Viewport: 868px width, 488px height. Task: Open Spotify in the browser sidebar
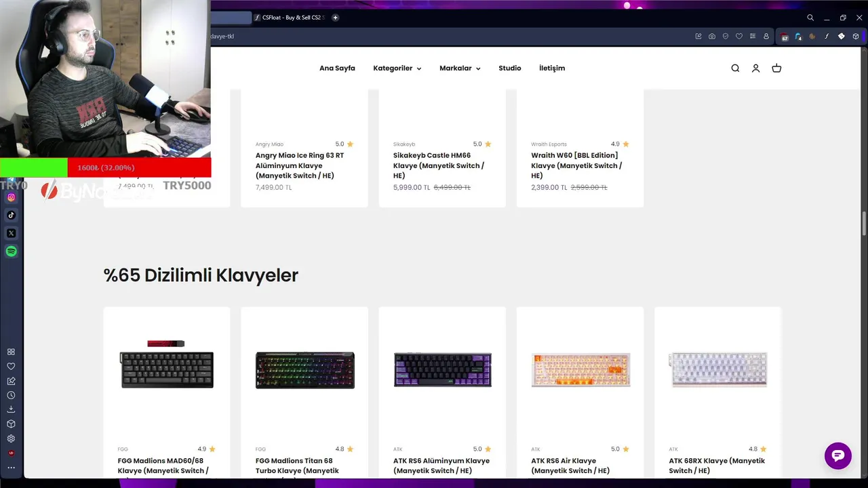(11, 251)
